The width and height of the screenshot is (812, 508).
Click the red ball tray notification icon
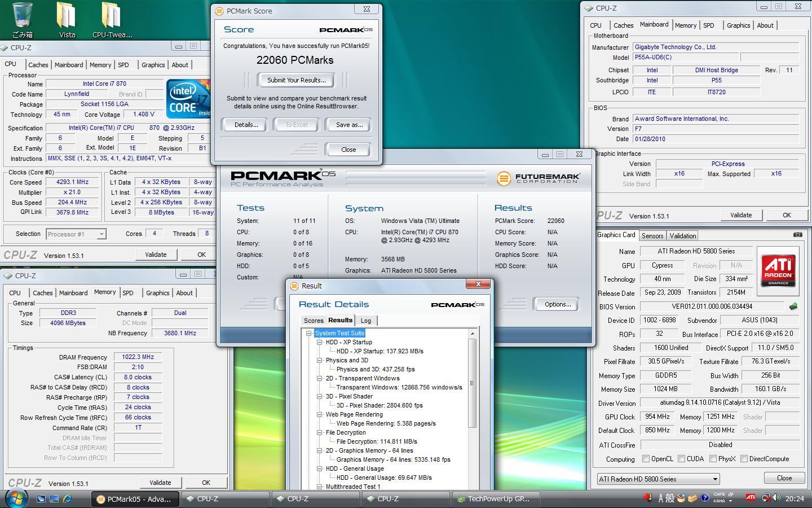click(x=648, y=498)
